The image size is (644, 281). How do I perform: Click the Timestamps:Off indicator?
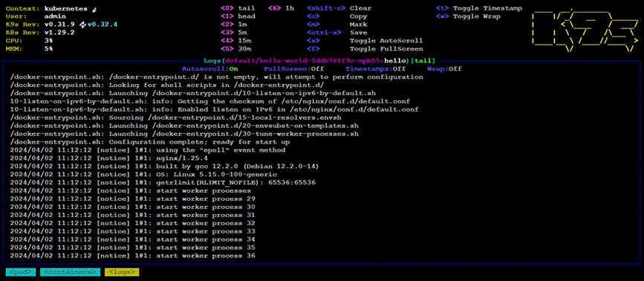[x=375, y=68]
